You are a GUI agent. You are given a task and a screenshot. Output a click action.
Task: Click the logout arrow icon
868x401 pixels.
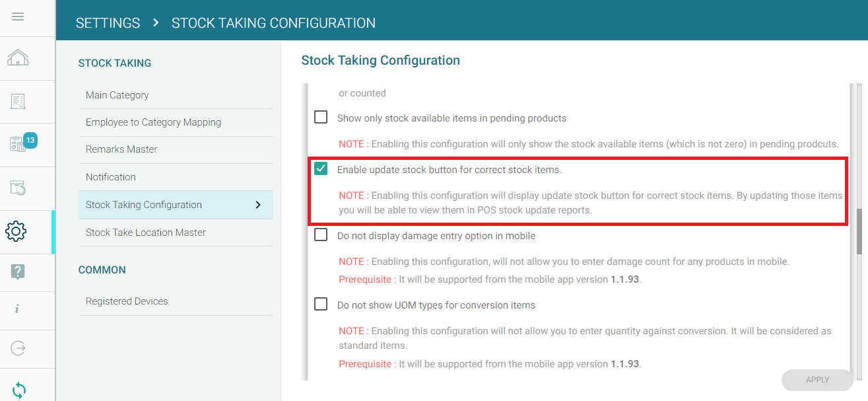coord(18,348)
